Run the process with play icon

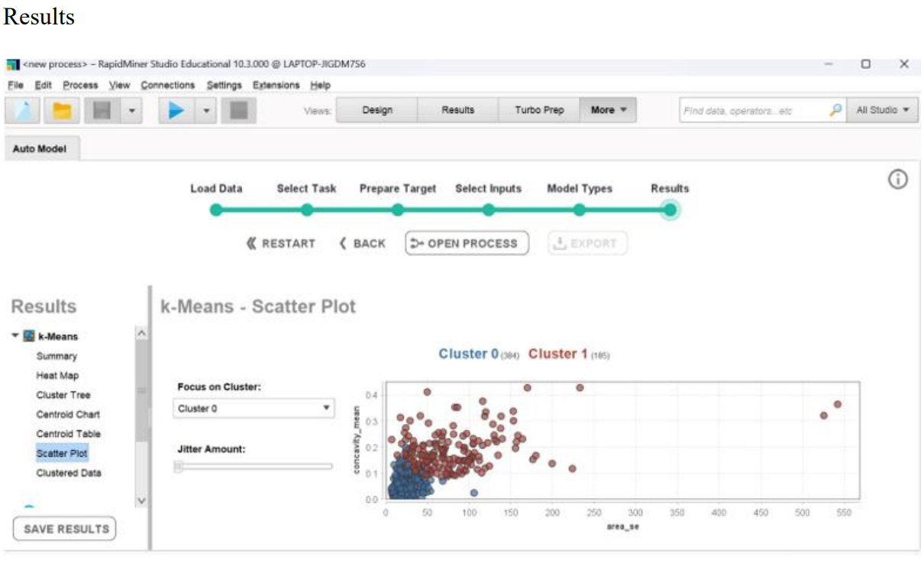click(176, 111)
